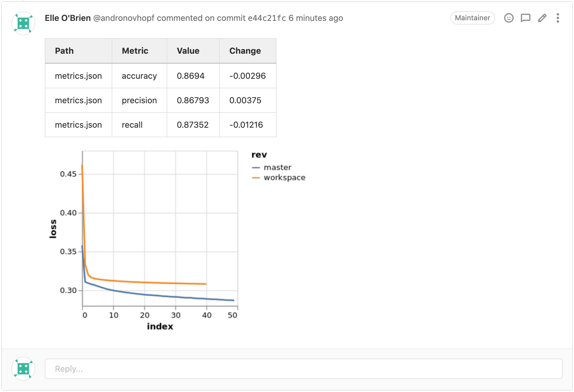Screen dimensions: 574x392
Task: Toggle the master line in the legend
Action: coord(277,167)
